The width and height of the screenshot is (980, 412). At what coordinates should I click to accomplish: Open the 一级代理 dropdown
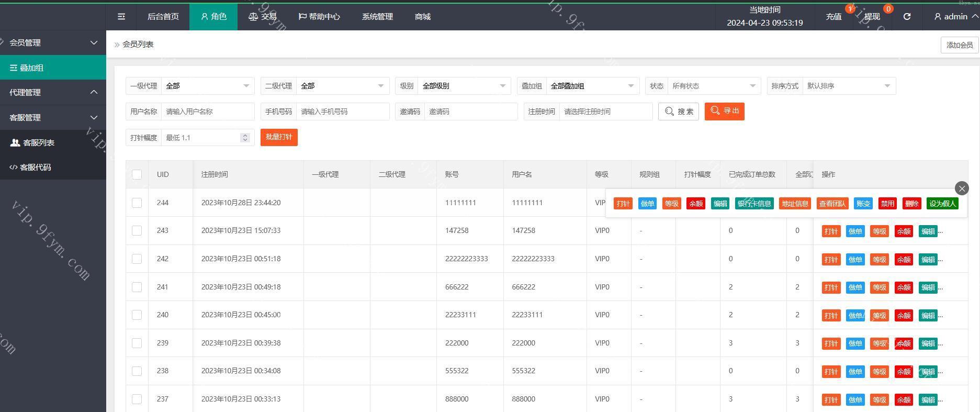[x=207, y=86]
